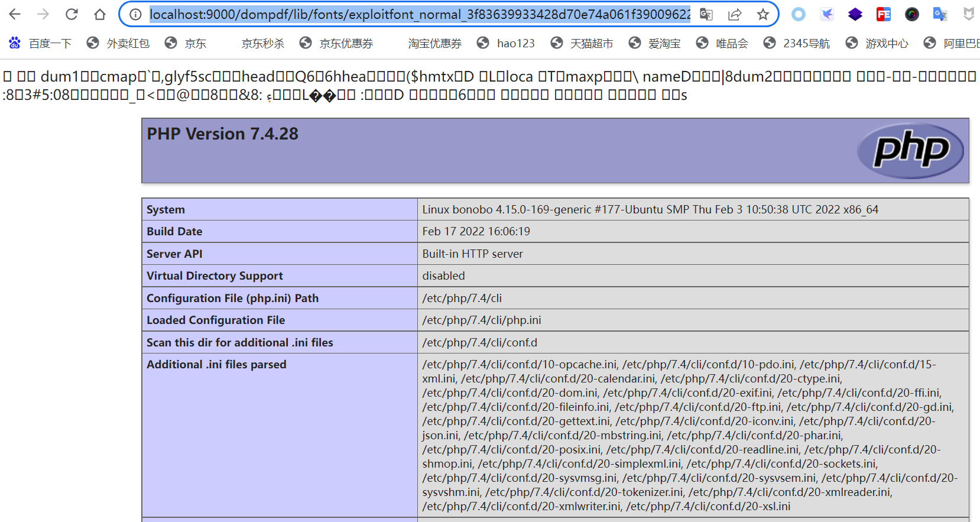
Task: Open the 游戏中心 bookmark
Action: pyautogui.click(x=877, y=43)
